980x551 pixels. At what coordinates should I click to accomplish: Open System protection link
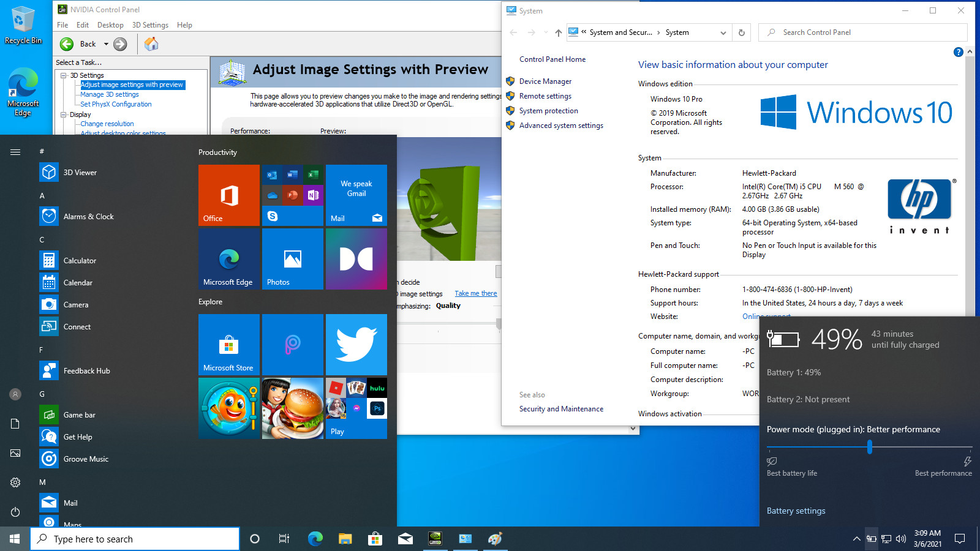(549, 111)
